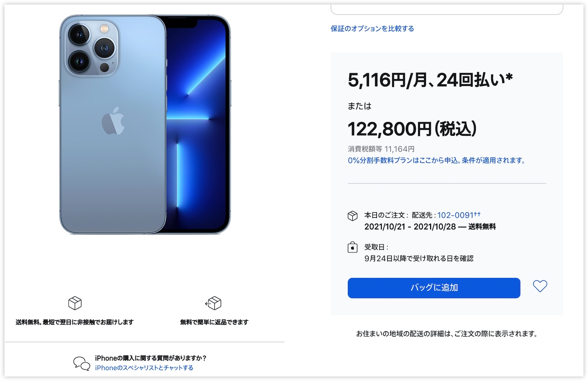Click the delivery box icon beside 本日のご注文

(x=352, y=216)
